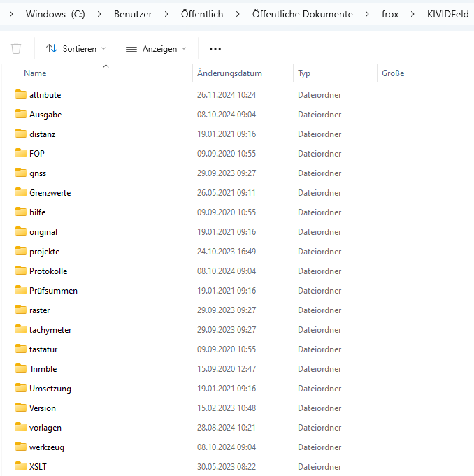The image size is (474, 476).
Task: Sort by the Name column header
Action: point(35,73)
